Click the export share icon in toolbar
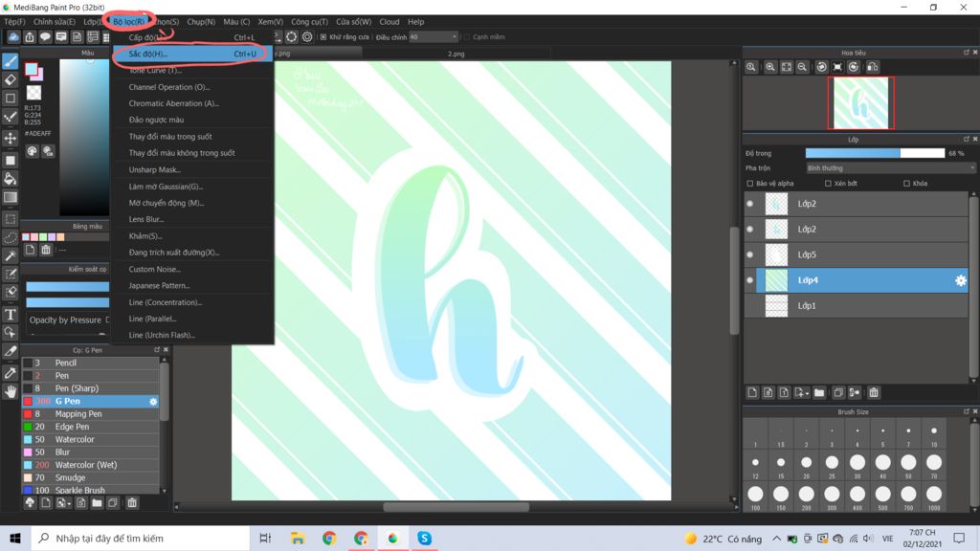The height and width of the screenshot is (551, 980). tap(30, 37)
